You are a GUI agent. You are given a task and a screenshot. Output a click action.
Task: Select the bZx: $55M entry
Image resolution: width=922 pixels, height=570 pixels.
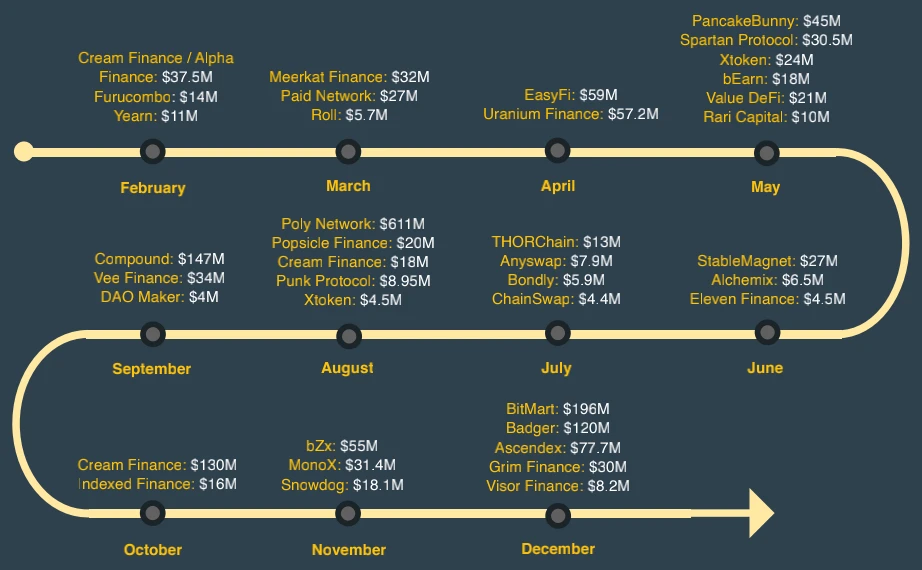[342, 446]
